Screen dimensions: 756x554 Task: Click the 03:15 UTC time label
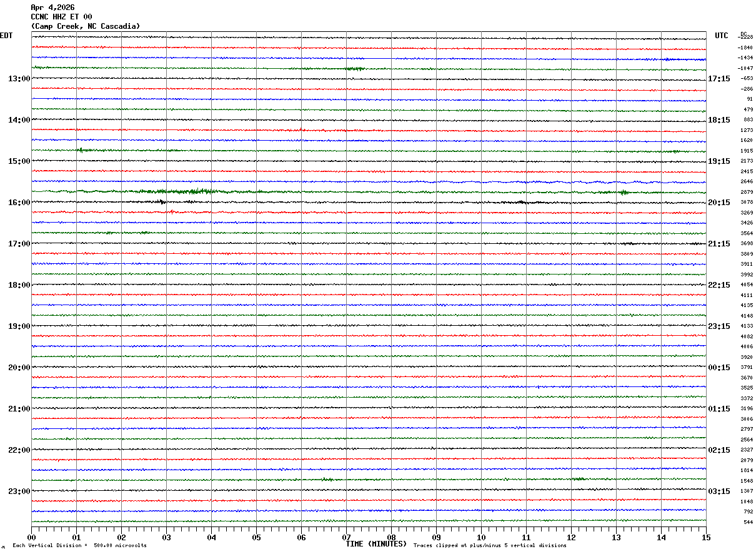coord(719,491)
